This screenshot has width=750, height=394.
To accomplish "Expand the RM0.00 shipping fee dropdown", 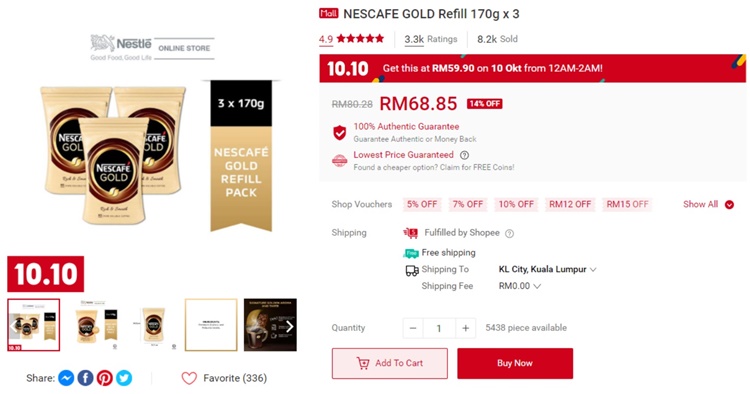I will pyautogui.click(x=519, y=286).
